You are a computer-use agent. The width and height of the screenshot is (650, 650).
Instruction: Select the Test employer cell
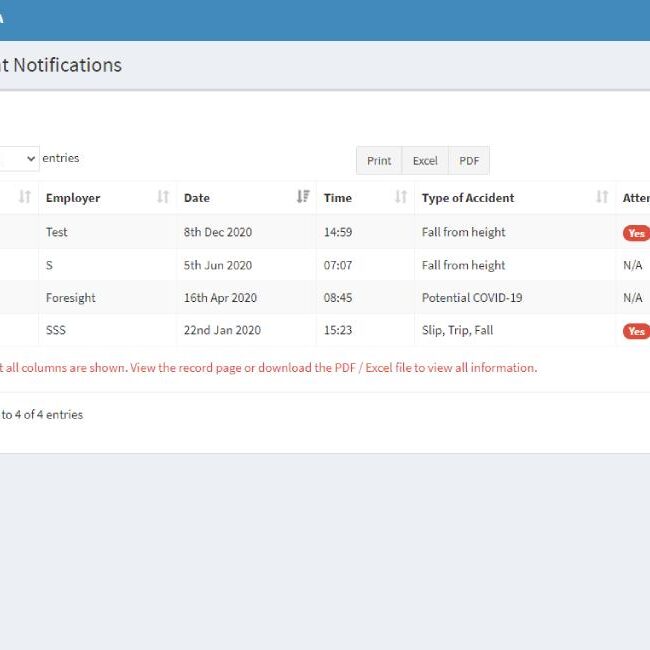click(x=57, y=232)
